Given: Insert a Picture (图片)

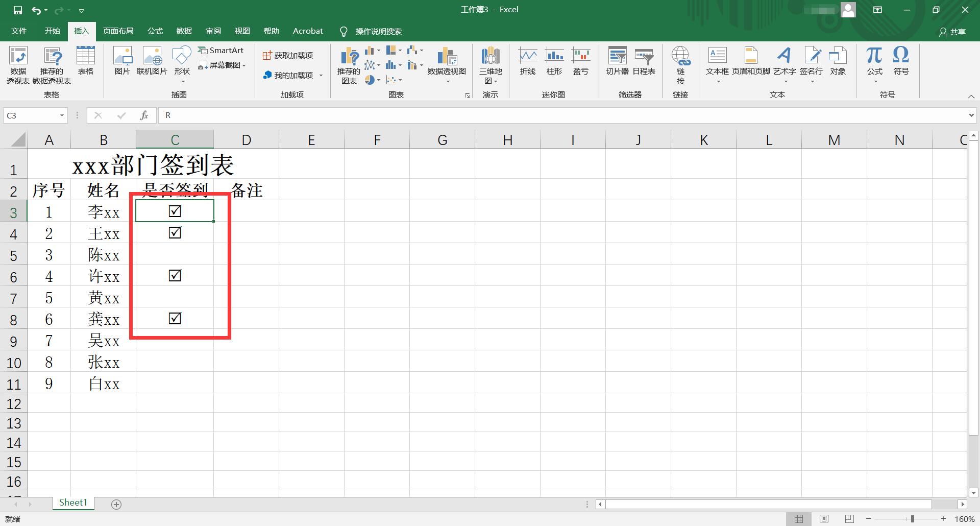Looking at the screenshot, I should (x=122, y=61).
